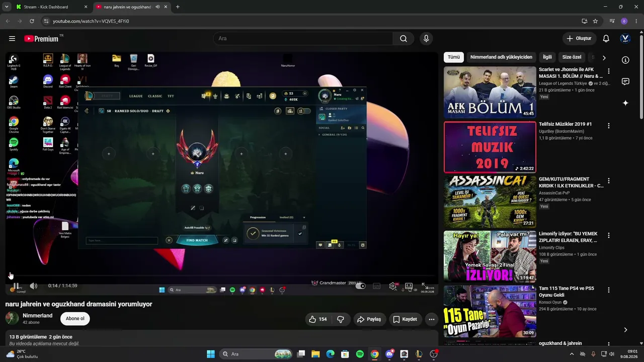Click the YouTube search magnifier button
Viewport: 644px width, 362px height.
404,39
